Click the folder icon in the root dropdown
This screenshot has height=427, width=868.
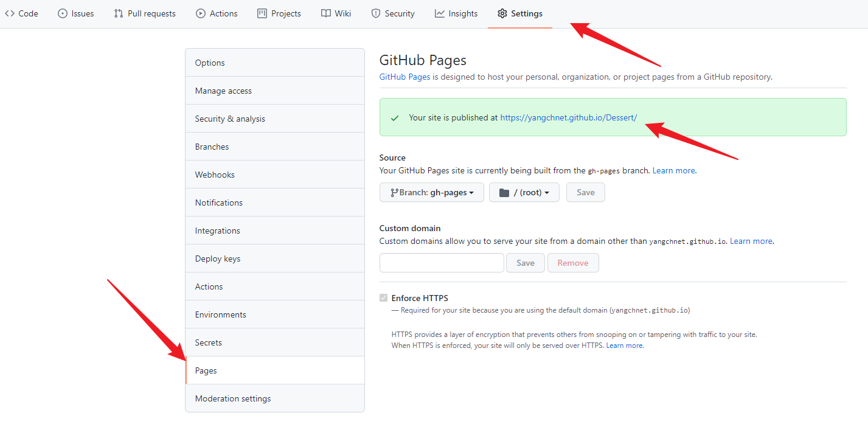coord(504,193)
